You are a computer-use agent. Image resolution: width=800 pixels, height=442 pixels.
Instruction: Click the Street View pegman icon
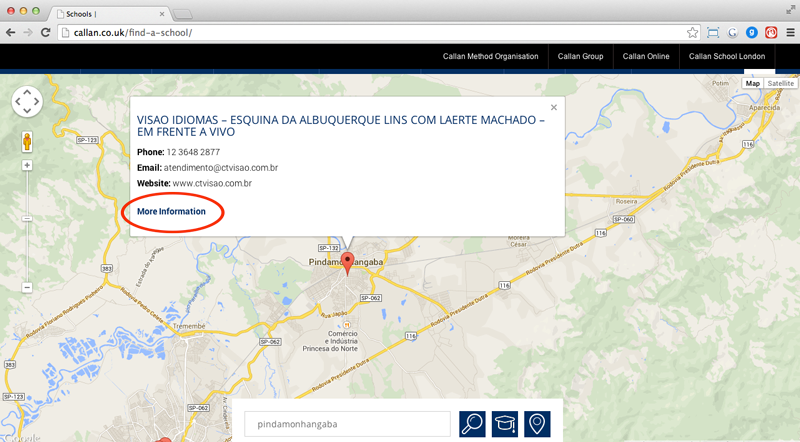[x=27, y=141]
